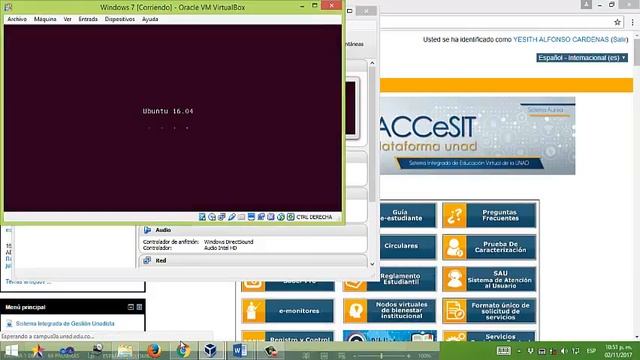Open Nodos virtuales de bienestar institucional tile
This screenshot has width=640, height=360.
(390, 311)
